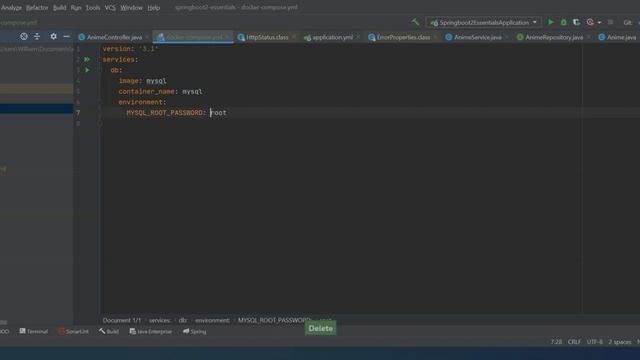The image size is (640, 360).
Task: Open the SonarLint tool window
Action: [x=73, y=331]
